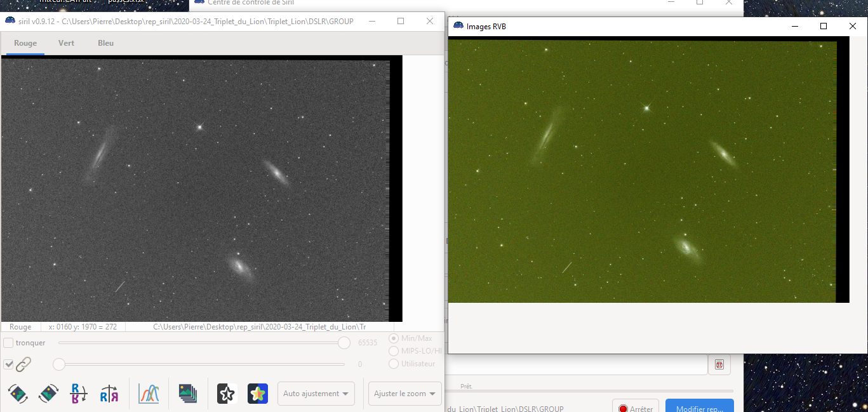Maximize the Images RVB window
The width and height of the screenshot is (868, 412).
824,26
